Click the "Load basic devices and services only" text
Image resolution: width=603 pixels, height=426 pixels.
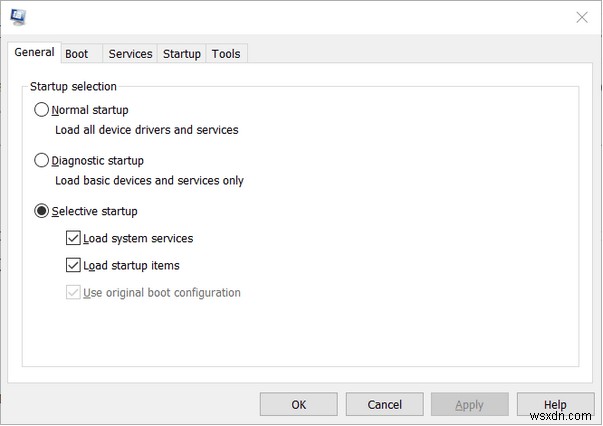pyautogui.click(x=149, y=181)
